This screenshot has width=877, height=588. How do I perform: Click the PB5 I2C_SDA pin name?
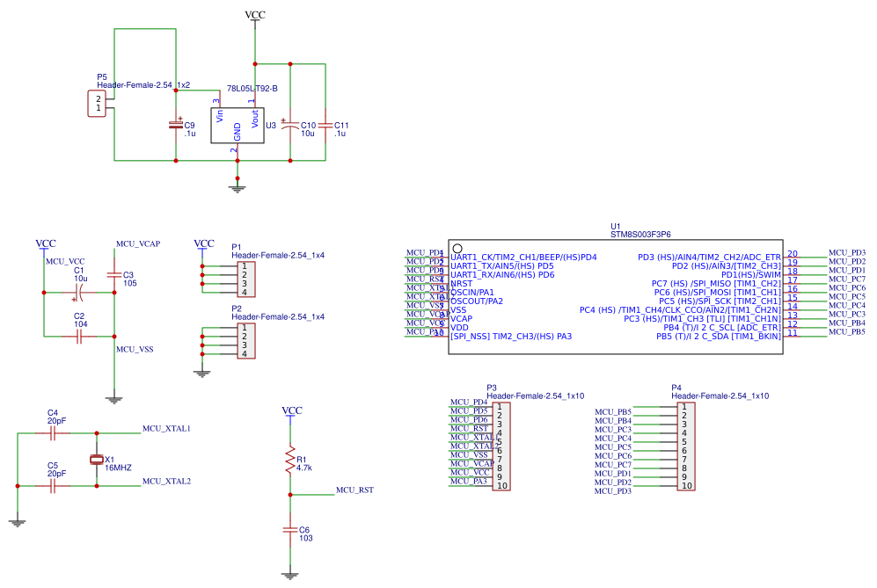(719, 337)
